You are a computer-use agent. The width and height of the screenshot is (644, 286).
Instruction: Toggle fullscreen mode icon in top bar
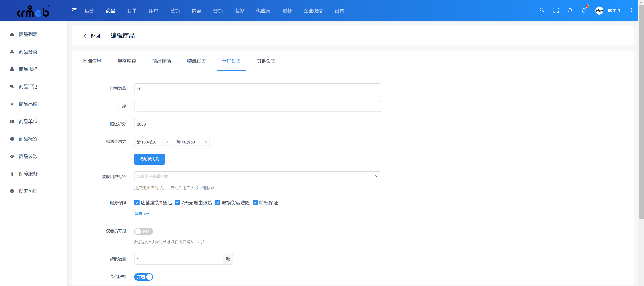(x=556, y=10)
